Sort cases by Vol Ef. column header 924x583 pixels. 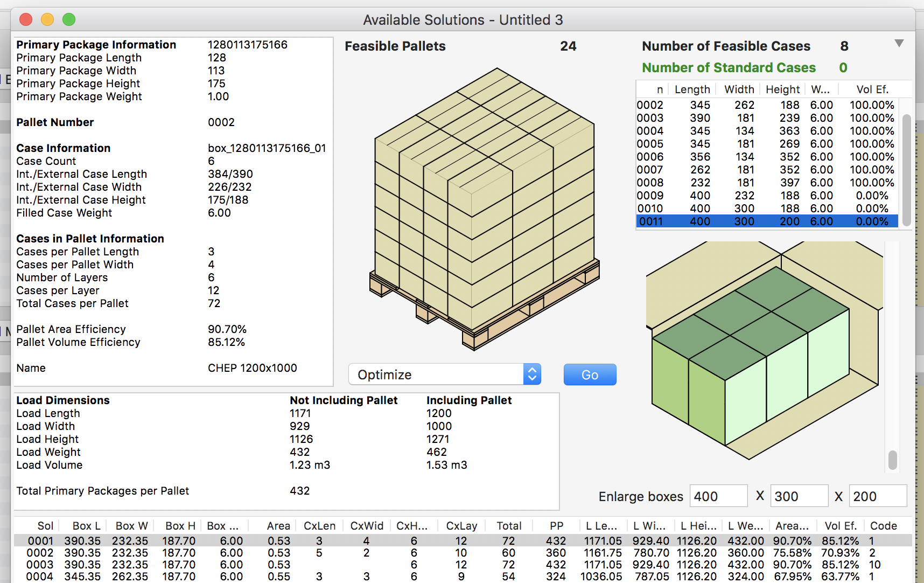click(872, 89)
